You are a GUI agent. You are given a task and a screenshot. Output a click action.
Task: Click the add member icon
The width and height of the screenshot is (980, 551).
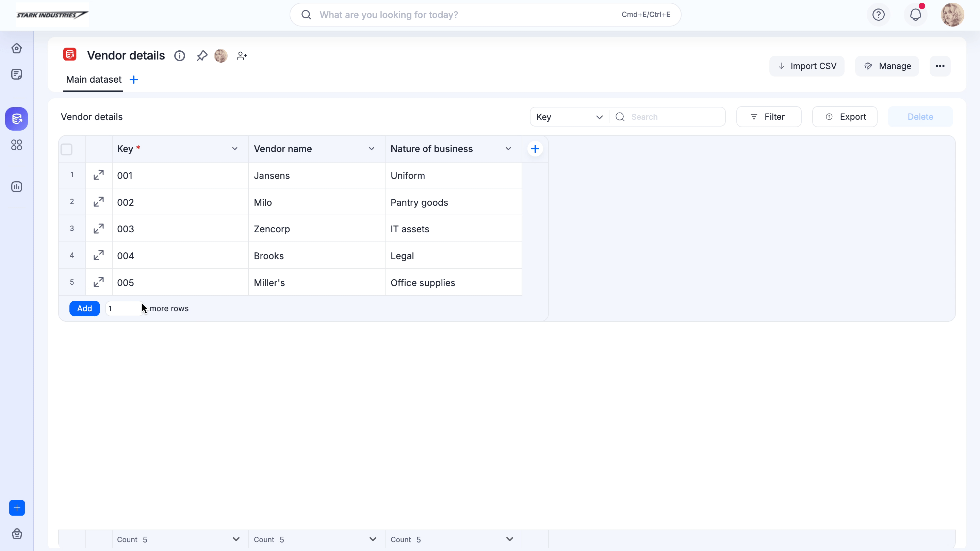tap(242, 56)
